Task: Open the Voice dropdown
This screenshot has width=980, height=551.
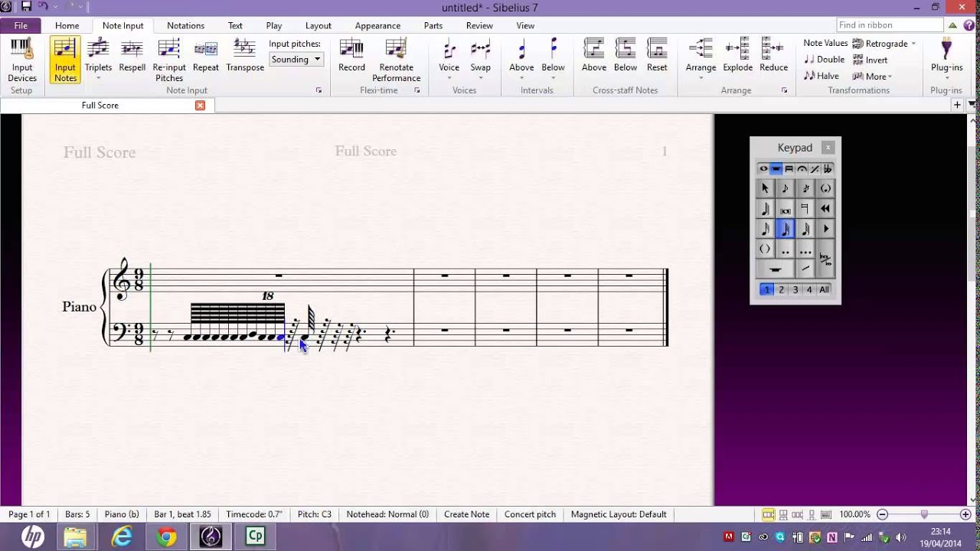Action: click(449, 60)
